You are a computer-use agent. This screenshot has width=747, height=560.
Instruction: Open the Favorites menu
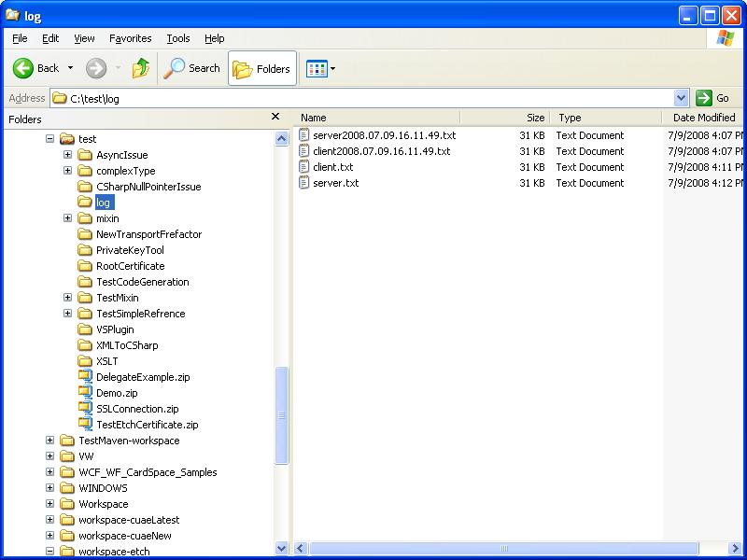point(130,38)
